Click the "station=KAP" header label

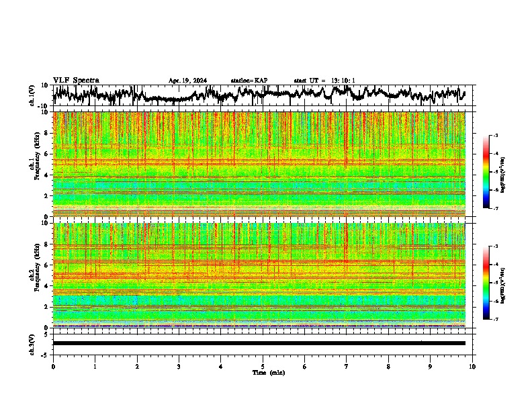click(x=249, y=81)
